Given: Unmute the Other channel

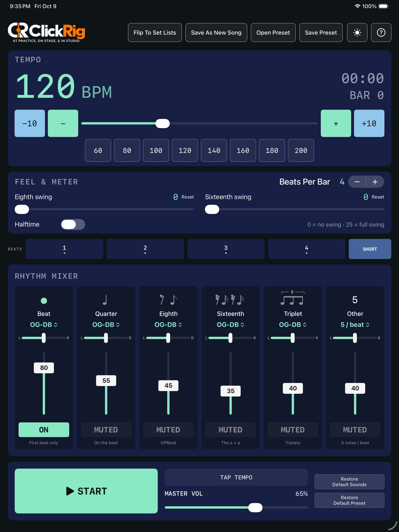Looking at the screenshot, I should click(x=355, y=430).
